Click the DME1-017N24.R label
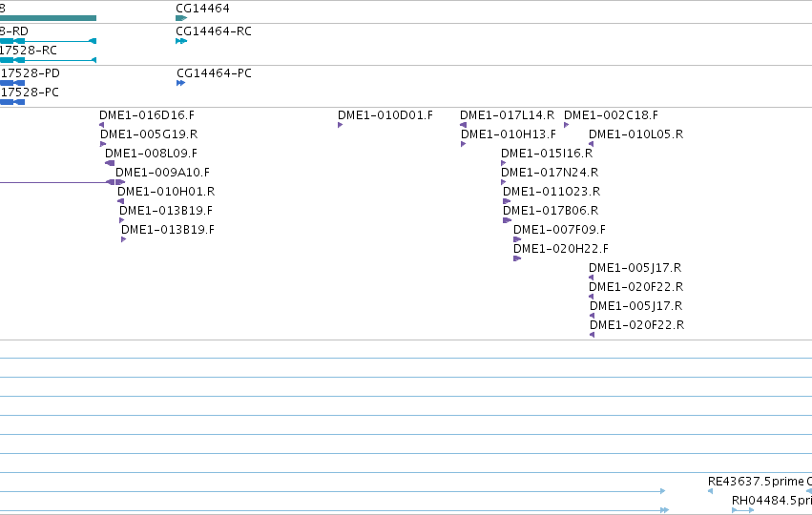The width and height of the screenshot is (812, 515). 550,173
